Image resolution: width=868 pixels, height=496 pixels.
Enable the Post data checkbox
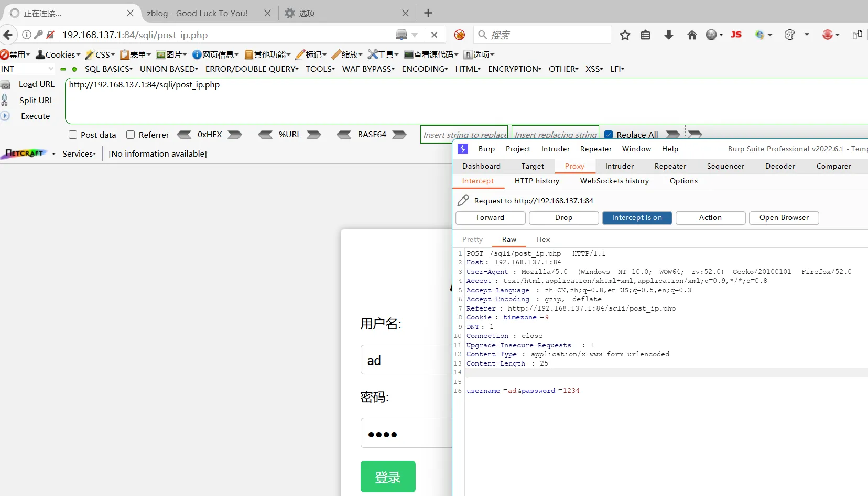coord(73,135)
